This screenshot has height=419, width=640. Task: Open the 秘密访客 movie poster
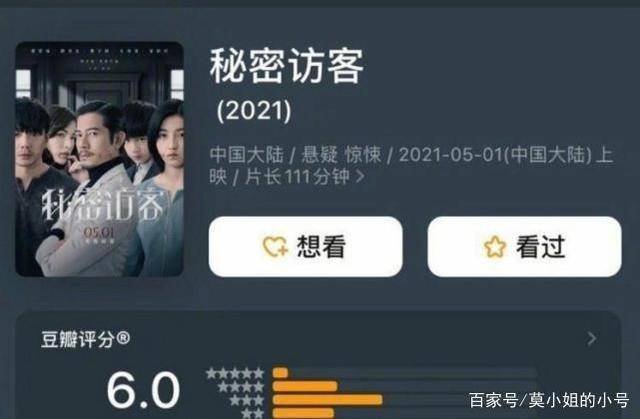click(x=99, y=159)
